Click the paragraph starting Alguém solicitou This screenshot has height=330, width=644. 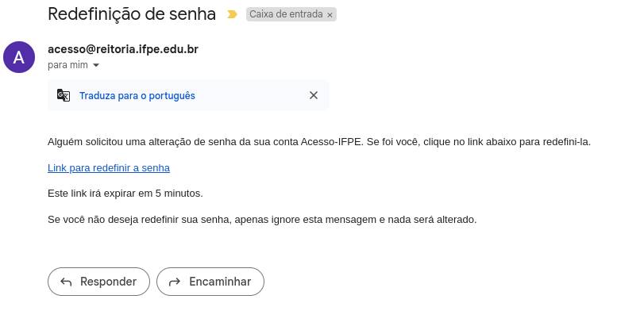pos(318,142)
